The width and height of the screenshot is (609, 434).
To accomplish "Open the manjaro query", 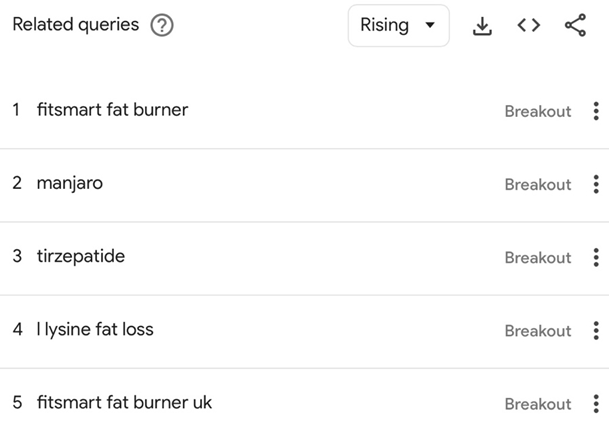I will point(70,183).
